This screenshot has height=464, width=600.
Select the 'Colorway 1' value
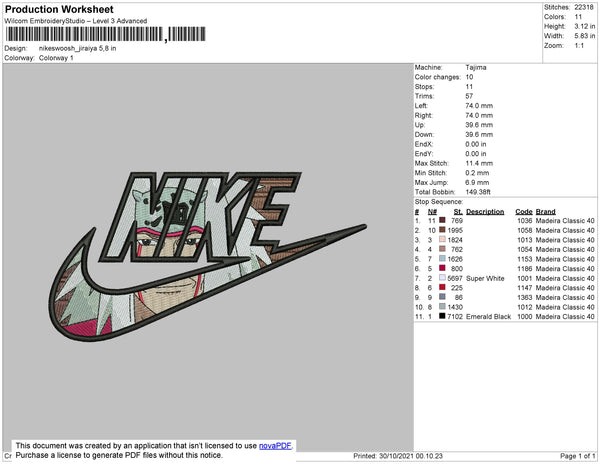point(56,58)
